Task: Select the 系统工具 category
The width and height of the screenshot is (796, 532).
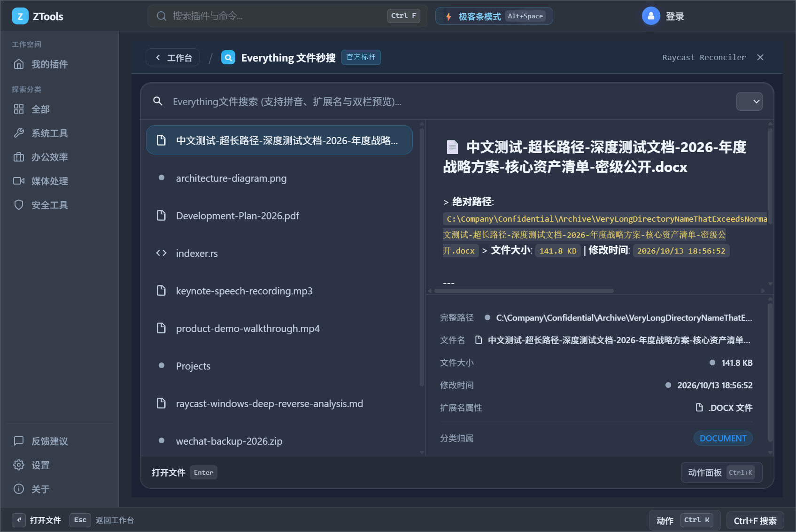Action: pyautogui.click(x=59, y=133)
